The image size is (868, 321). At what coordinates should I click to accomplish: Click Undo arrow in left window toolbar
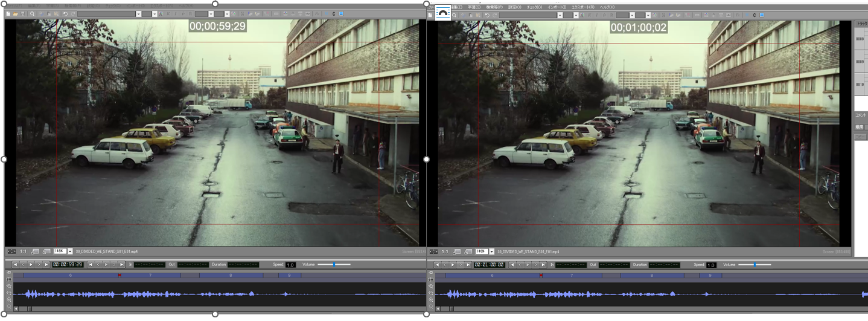[65, 13]
